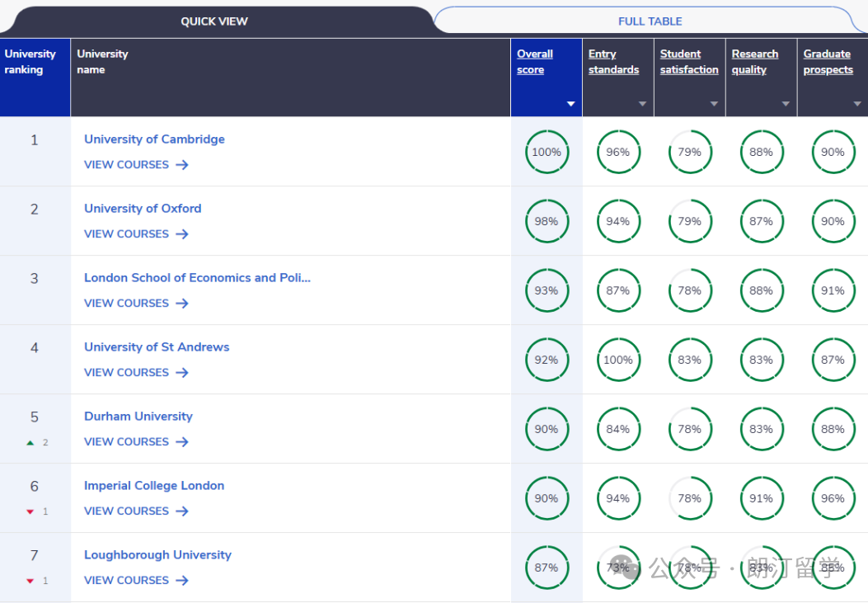Image resolution: width=868 pixels, height=603 pixels.
Task: Click the arrow icon beside LSE's VIEW COURSES
Action: pos(182,304)
